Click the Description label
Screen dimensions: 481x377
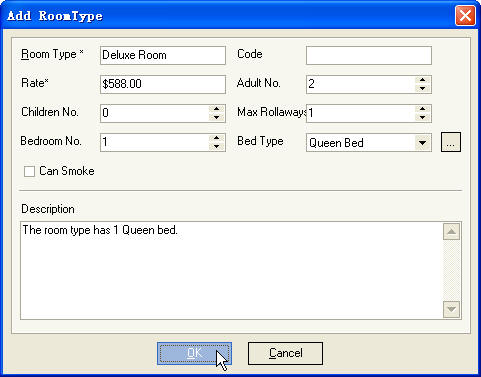coord(48,209)
